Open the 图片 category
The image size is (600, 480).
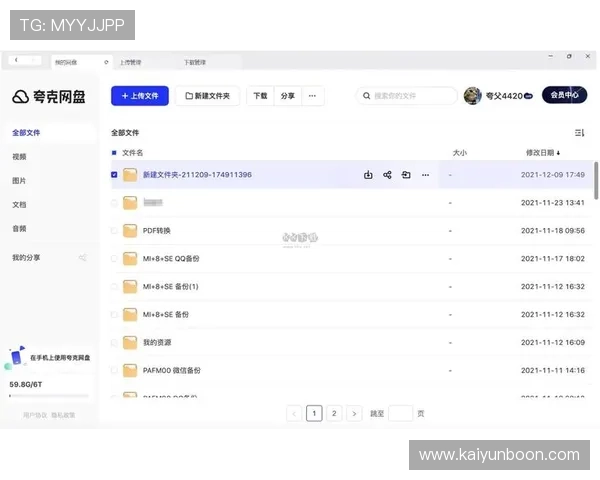pyautogui.click(x=19, y=181)
